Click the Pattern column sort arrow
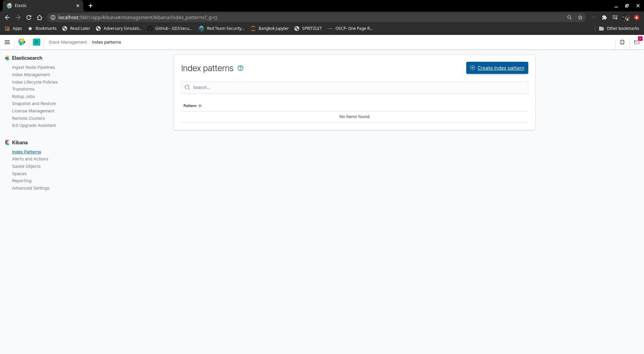 200,106
